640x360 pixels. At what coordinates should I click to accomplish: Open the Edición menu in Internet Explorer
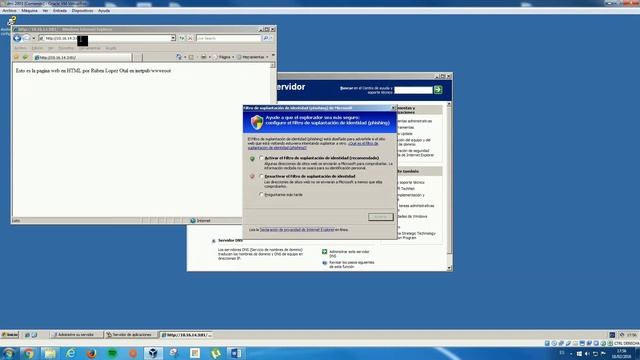tap(37, 48)
